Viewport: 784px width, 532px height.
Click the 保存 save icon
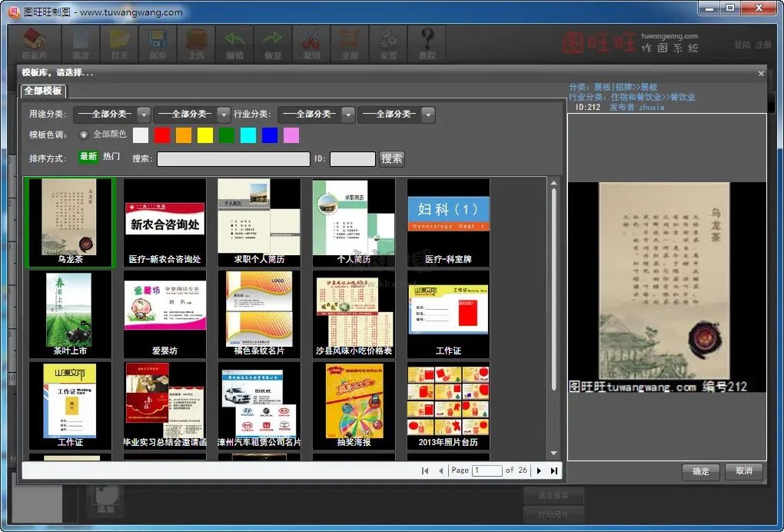(158, 40)
